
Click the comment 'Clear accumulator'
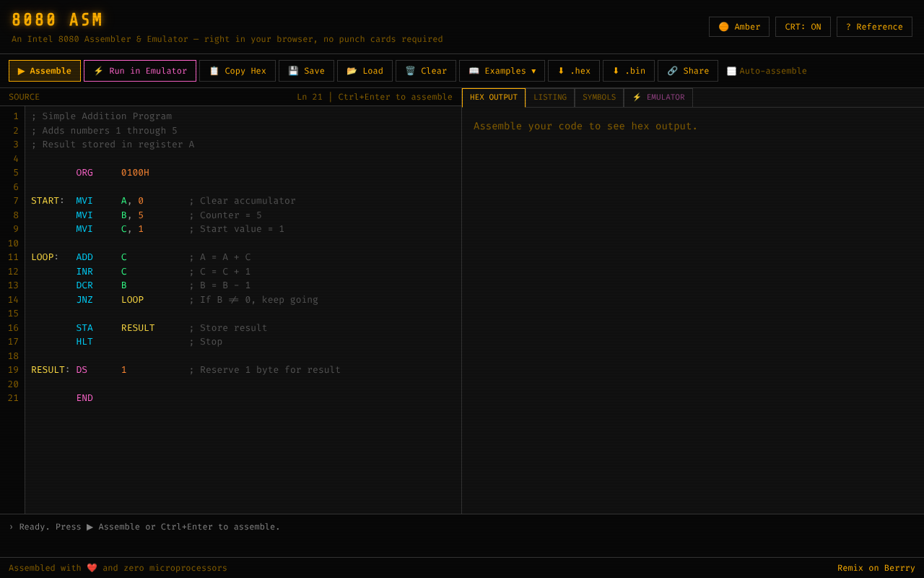pos(243,201)
